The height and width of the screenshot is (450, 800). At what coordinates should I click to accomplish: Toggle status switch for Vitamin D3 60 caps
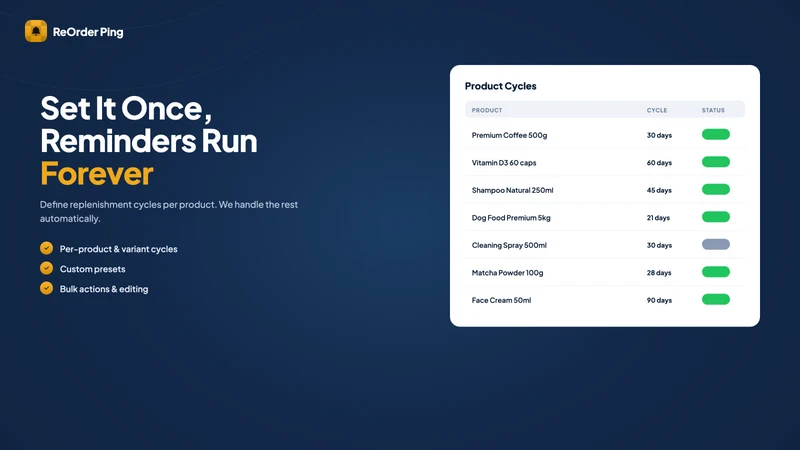(715, 162)
